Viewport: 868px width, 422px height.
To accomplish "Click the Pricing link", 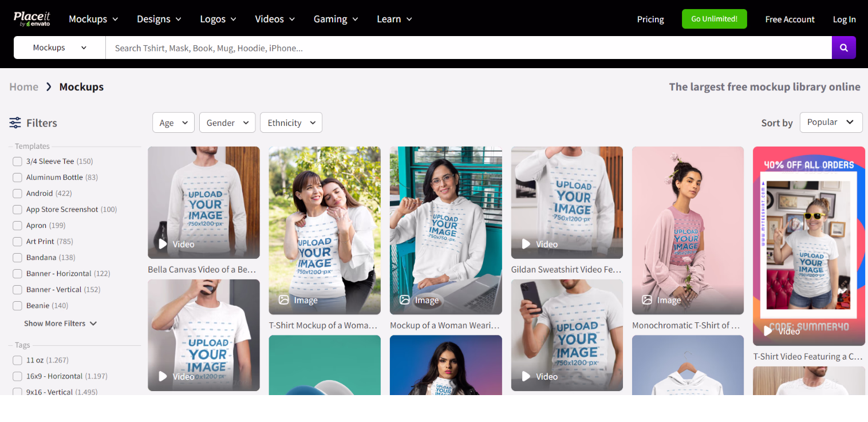I will coord(650,19).
